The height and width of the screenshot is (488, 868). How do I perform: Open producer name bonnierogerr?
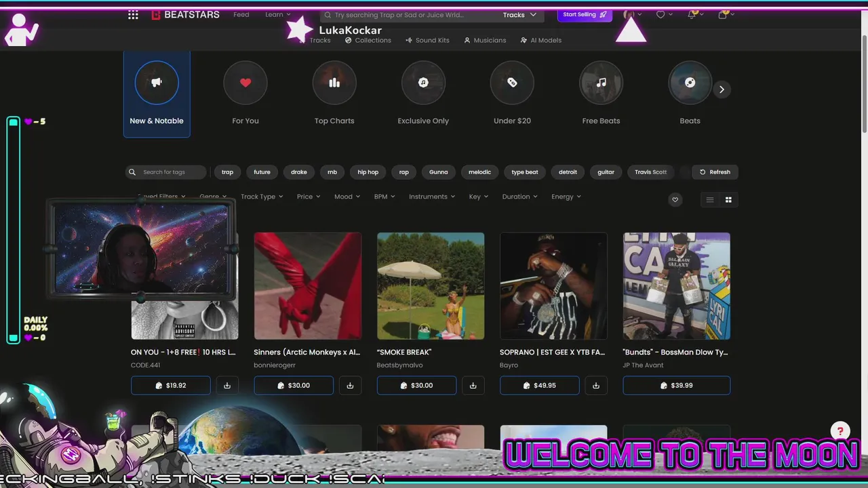point(275,365)
